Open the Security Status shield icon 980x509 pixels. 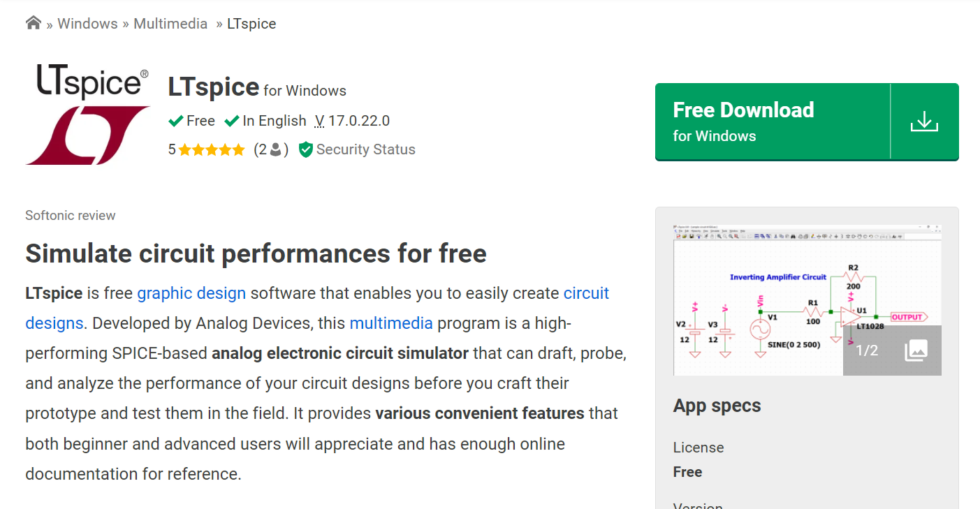305,149
